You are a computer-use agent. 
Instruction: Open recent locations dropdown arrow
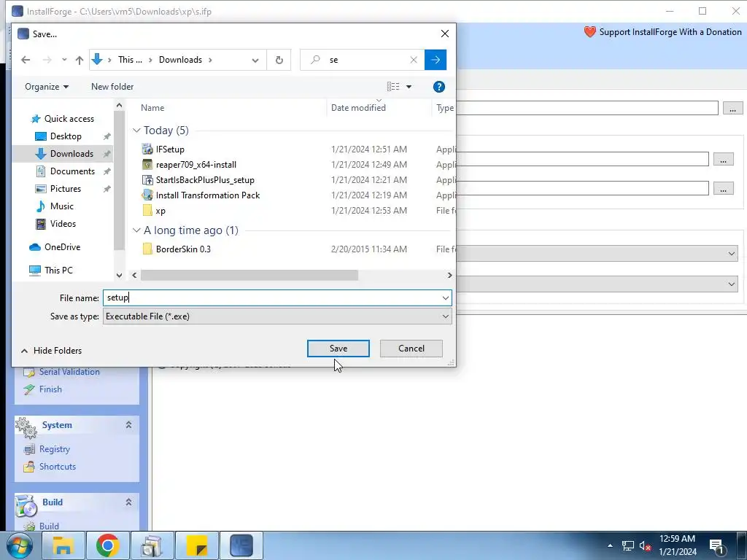pyautogui.click(x=64, y=60)
